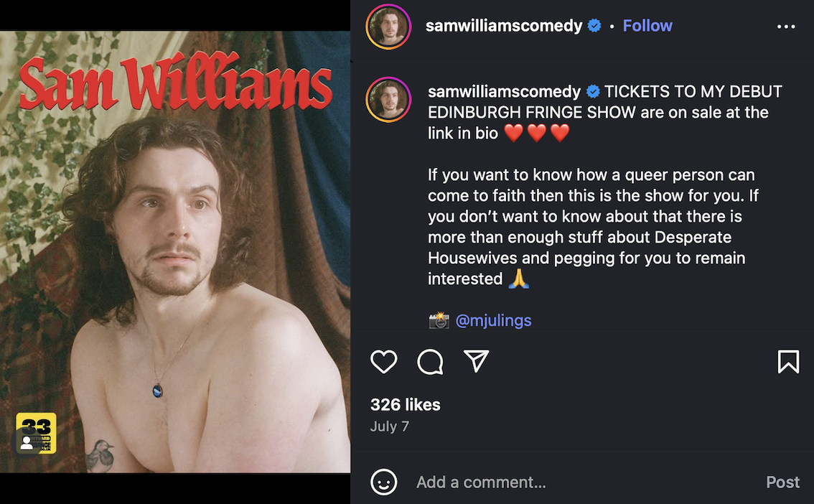Click the Sam Williams show poster image
The height and width of the screenshot is (504, 814).
tap(175, 251)
